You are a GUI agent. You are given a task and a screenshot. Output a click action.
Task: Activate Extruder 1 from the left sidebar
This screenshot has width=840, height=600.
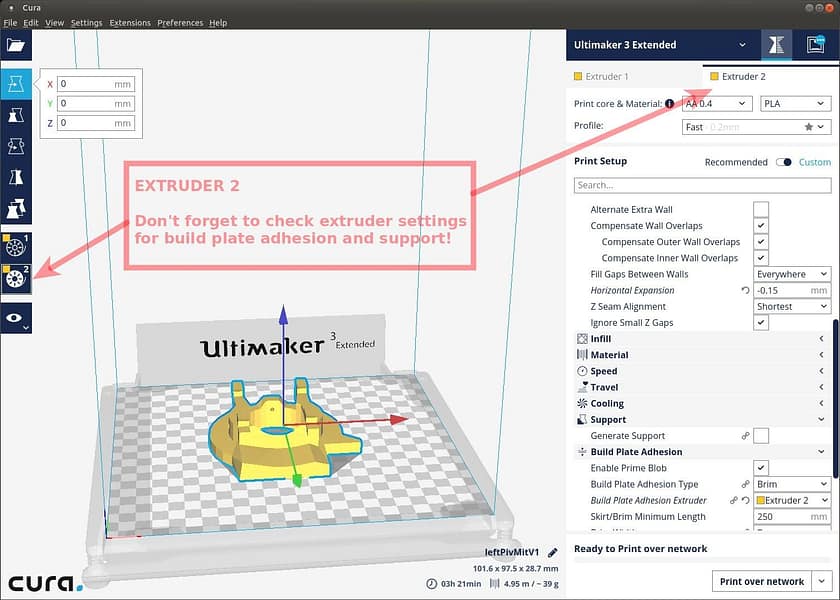[x=14, y=245]
